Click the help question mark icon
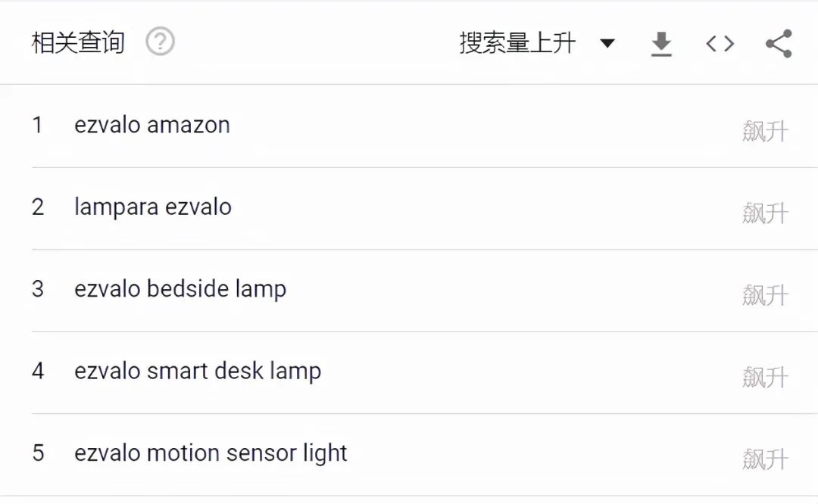818x504 pixels. point(160,42)
